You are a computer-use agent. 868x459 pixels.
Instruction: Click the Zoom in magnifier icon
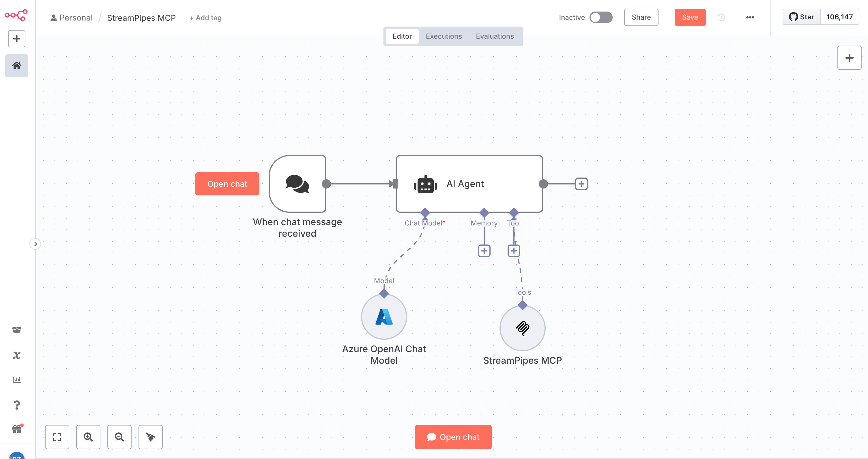(88, 437)
